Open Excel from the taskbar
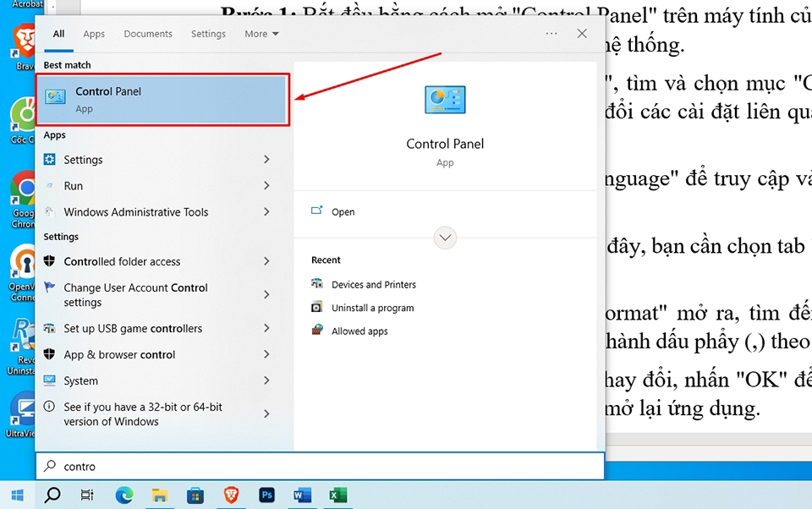Screen dimensions: 812x509 337,495
